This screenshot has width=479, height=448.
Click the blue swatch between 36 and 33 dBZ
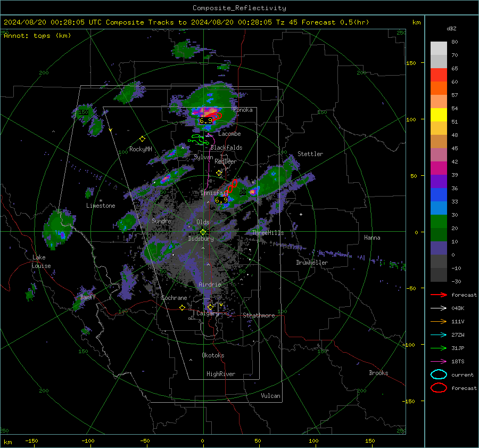tap(439, 195)
